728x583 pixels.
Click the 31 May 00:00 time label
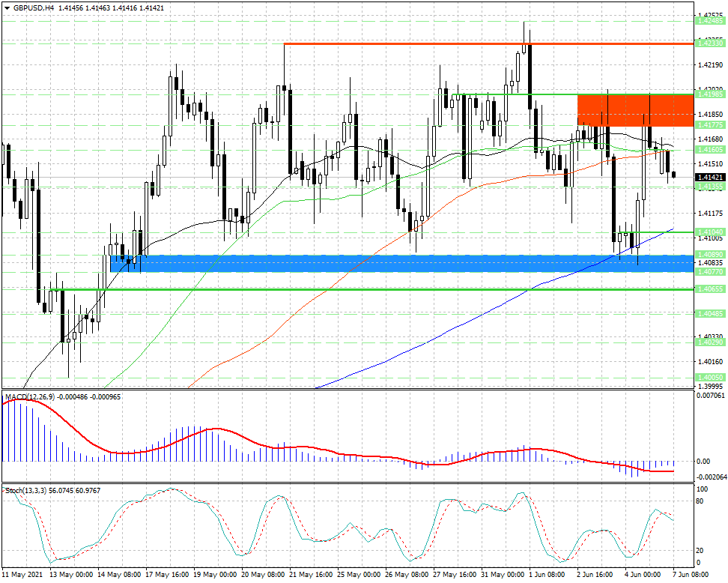click(x=503, y=575)
